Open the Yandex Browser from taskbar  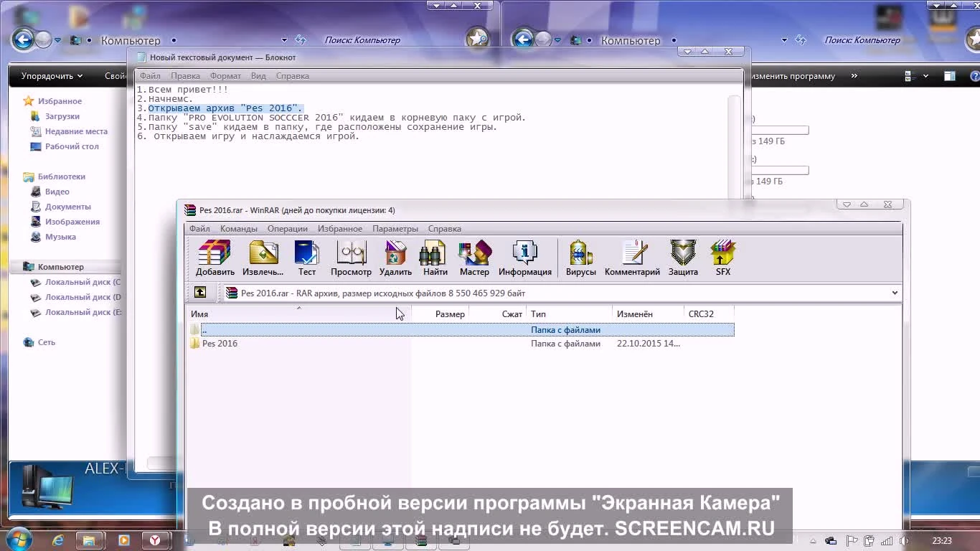tap(155, 540)
